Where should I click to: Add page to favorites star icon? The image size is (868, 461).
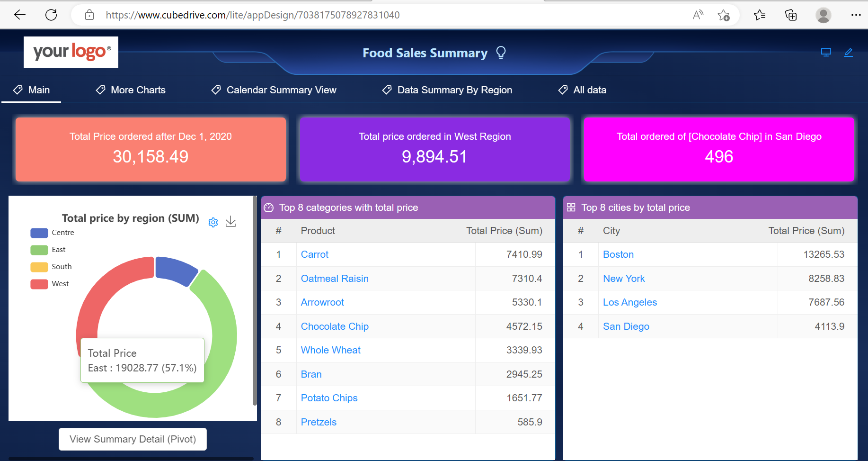point(724,15)
